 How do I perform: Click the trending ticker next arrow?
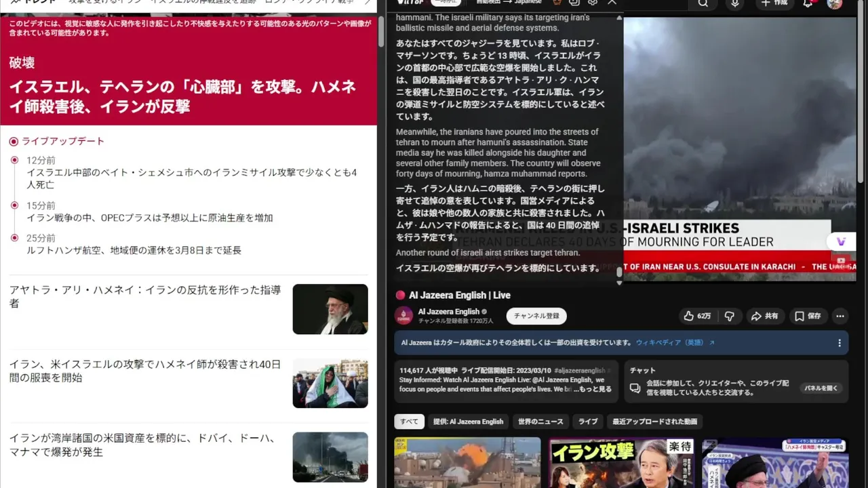368,3
